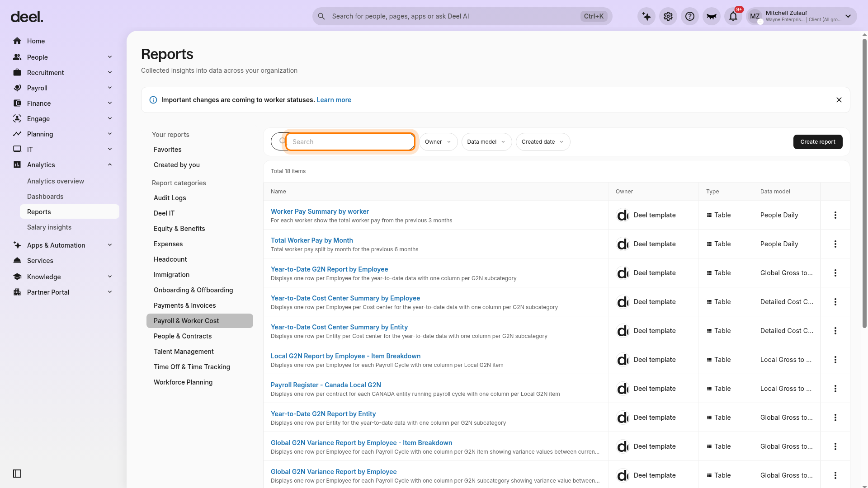Select Onboarding & Offboarding category
868x488 pixels.
coord(200,290)
